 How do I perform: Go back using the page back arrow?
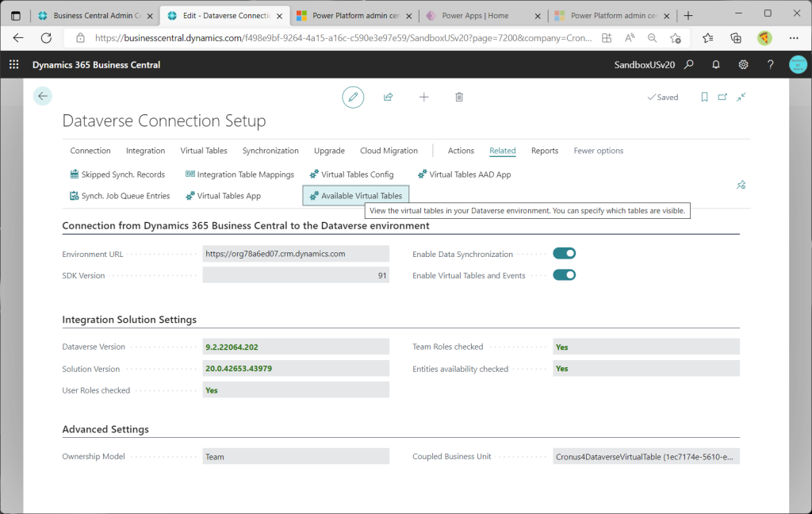click(43, 96)
